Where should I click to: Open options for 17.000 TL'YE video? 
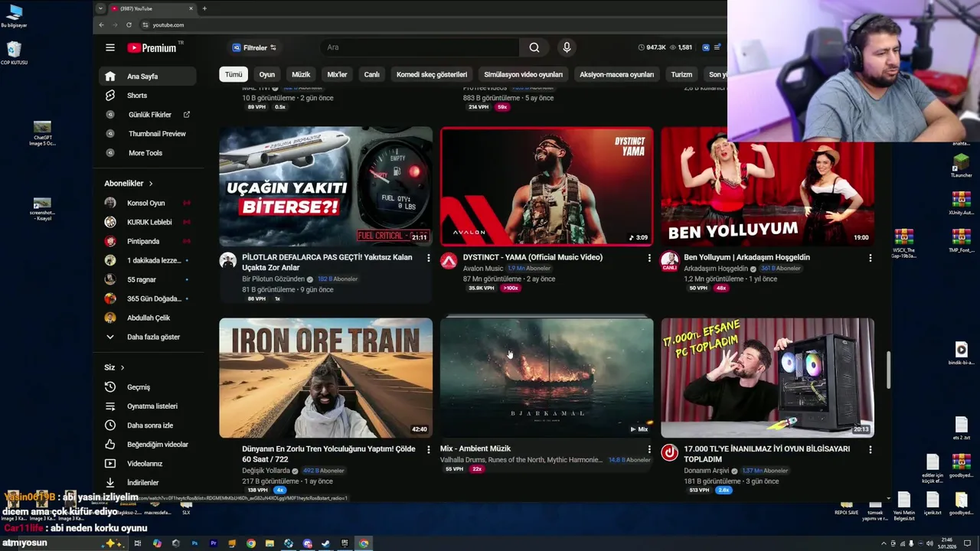tap(870, 449)
